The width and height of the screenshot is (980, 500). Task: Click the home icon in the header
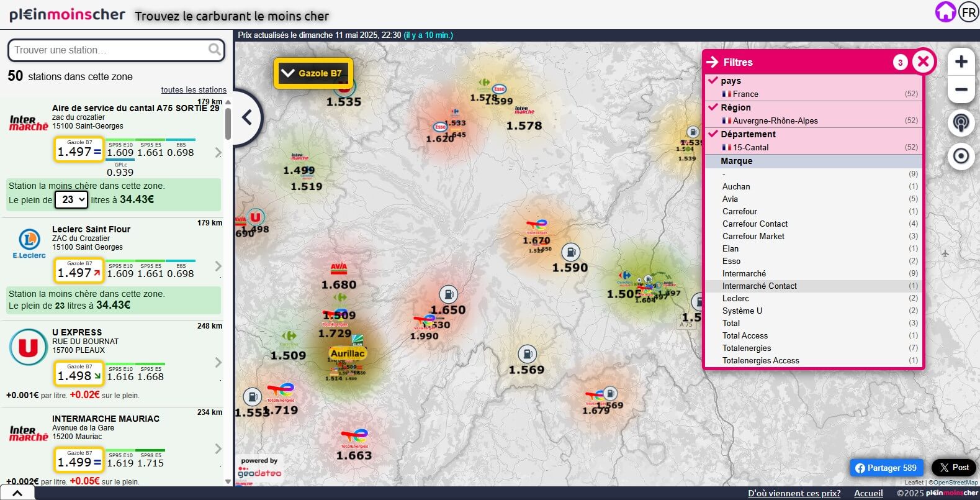click(x=945, y=12)
